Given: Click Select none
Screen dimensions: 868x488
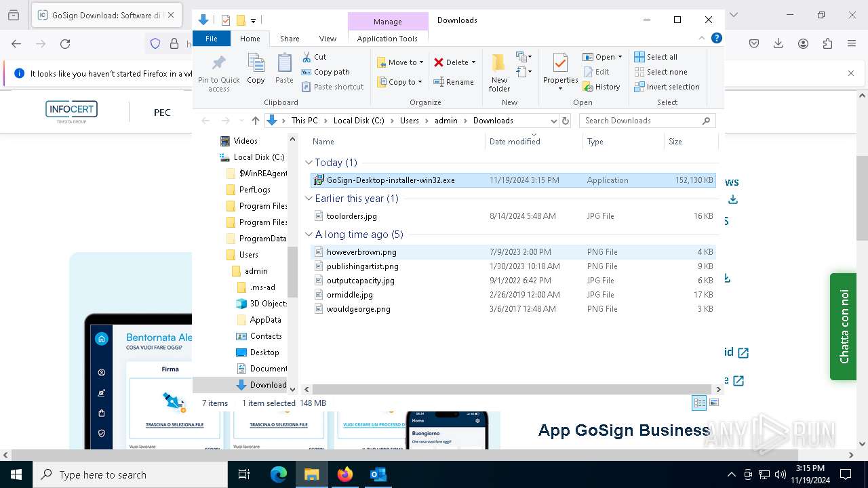Looking at the screenshot, I should point(660,72).
